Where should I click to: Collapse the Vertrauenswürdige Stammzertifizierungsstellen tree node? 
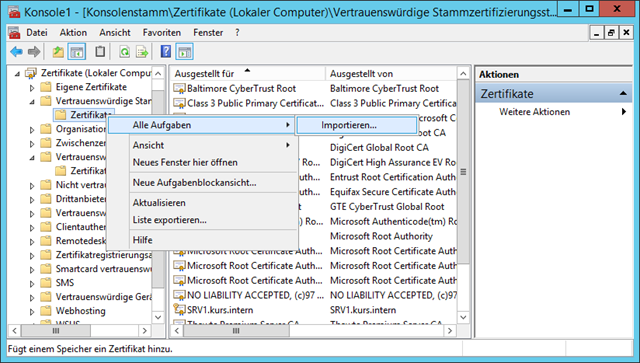pyautogui.click(x=32, y=102)
